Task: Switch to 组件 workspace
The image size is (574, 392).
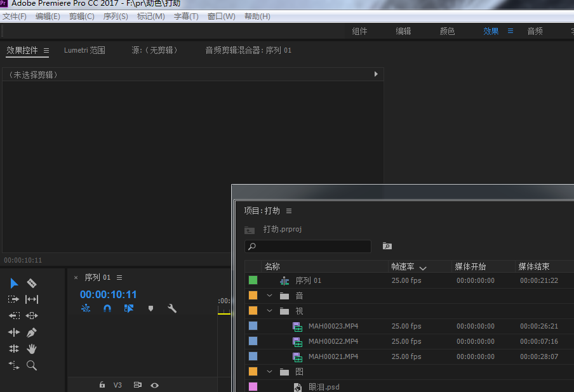Action: (359, 32)
